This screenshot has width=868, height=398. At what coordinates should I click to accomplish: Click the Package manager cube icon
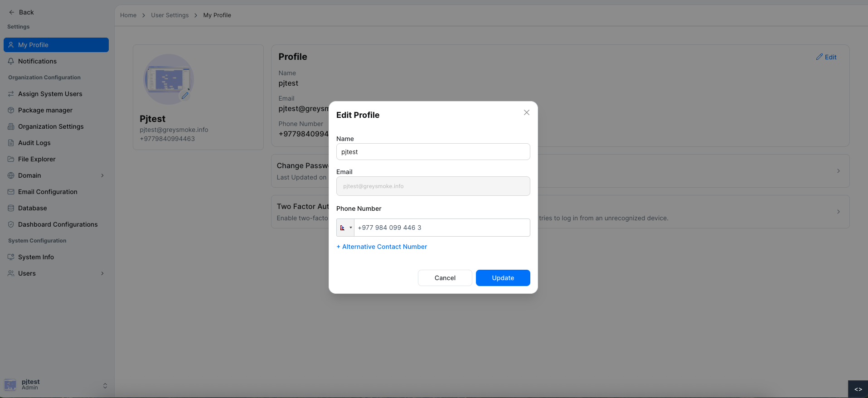(x=11, y=110)
